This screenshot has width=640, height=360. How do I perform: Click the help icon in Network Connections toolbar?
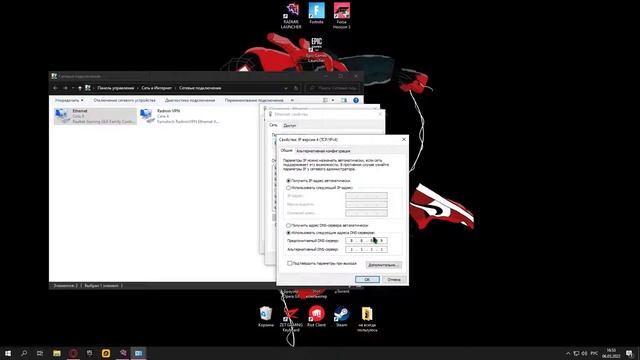point(356,100)
